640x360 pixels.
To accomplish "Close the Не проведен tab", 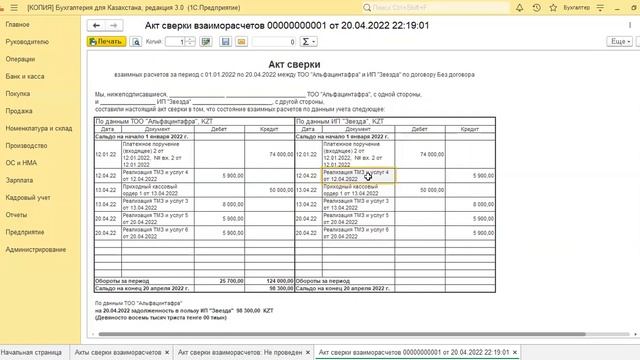I will coord(308,352).
